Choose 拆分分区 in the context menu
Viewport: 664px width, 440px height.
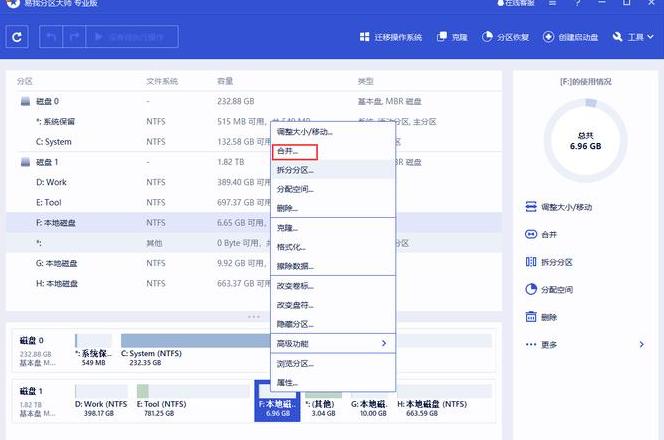pyautogui.click(x=333, y=170)
